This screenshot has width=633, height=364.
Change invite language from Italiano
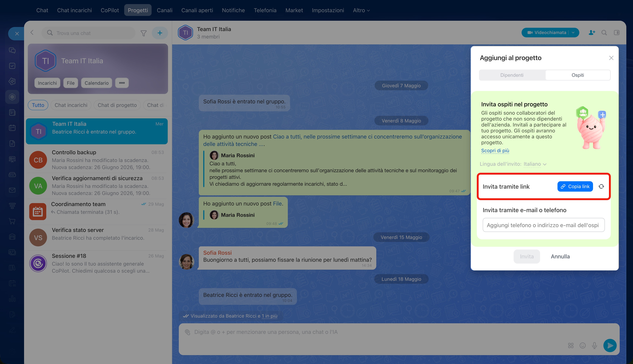pos(535,164)
